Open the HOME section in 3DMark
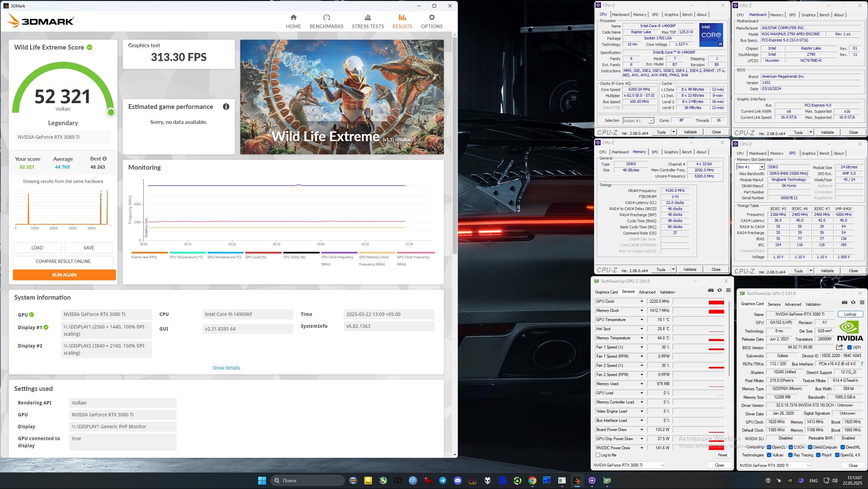This screenshot has height=489, width=868. tap(293, 21)
